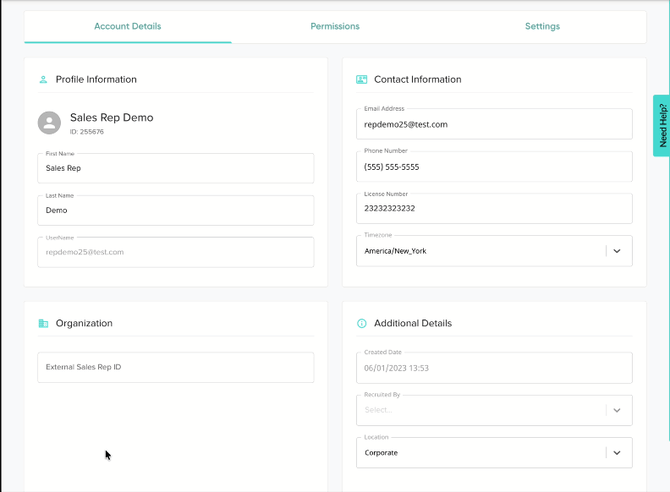This screenshot has height=492, width=670.
Task: Switch to the Permissions tab
Action: (335, 27)
